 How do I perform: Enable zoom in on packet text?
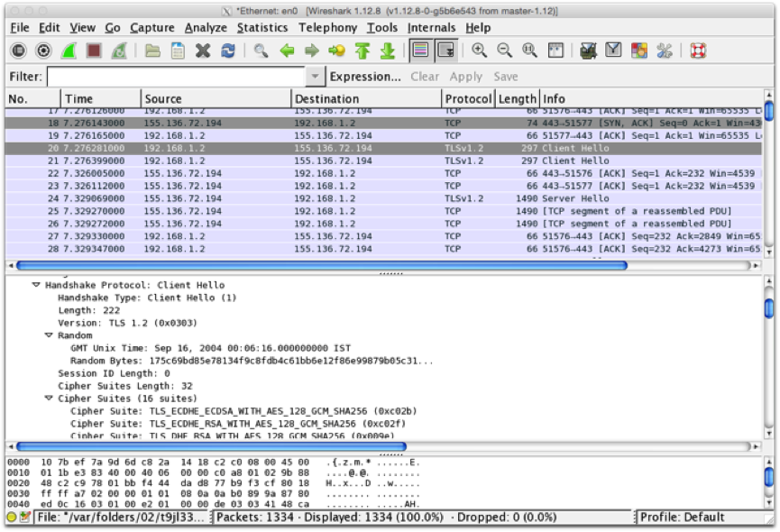pos(480,50)
